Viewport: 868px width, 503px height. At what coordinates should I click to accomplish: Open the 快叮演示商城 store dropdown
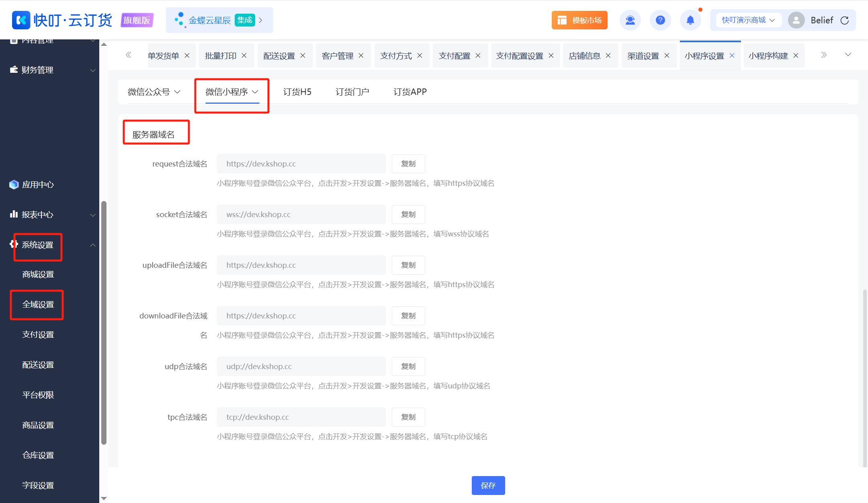click(x=748, y=20)
